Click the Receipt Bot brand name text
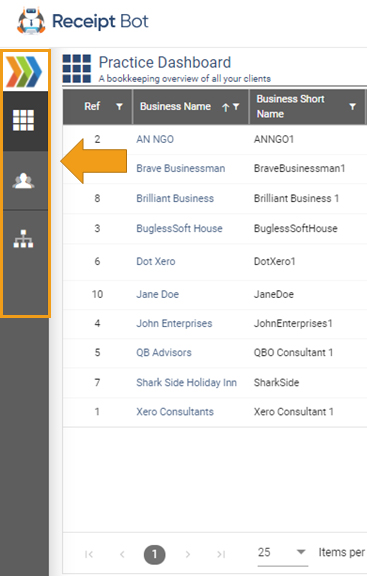Image resolution: width=367 pixels, height=576 pixels. click(x=100, y=21)
